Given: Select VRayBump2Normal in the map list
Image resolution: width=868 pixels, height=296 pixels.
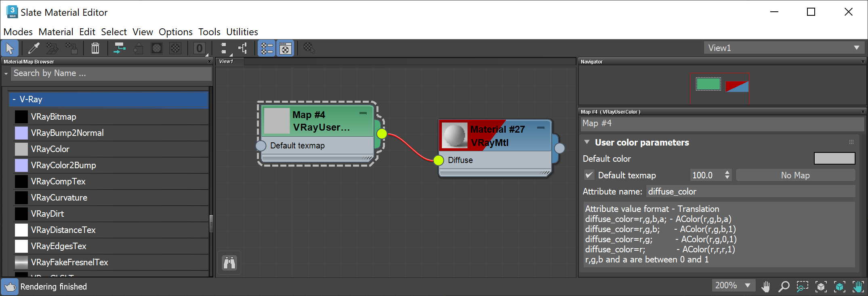Looking at the screenshot, I should (111, 133).
